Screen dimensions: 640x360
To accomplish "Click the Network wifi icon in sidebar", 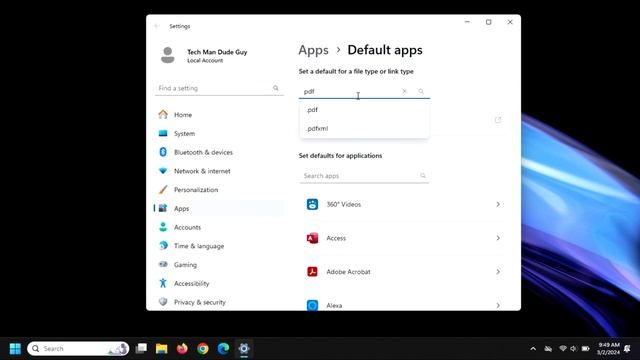I will pos(163,171).
